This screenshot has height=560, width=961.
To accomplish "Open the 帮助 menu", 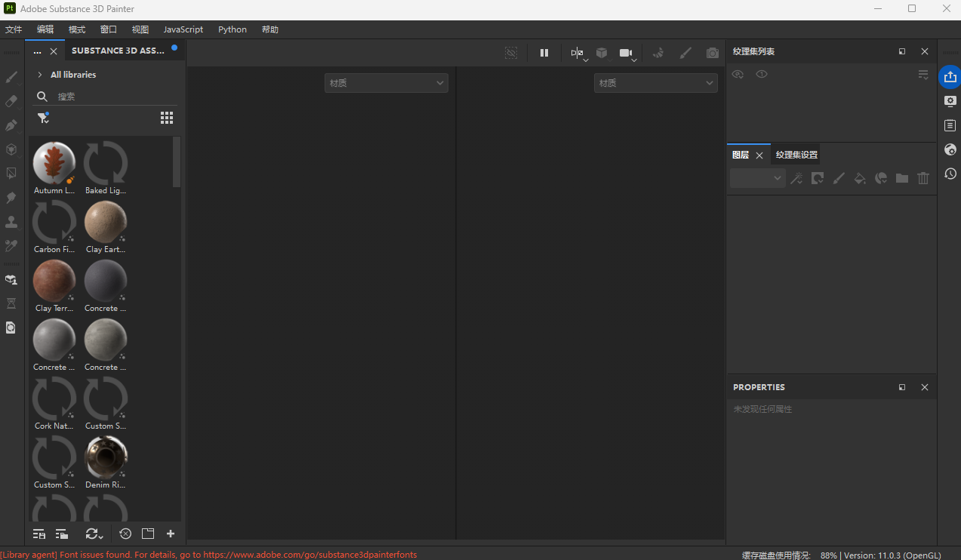I will [x=270, y=29].
